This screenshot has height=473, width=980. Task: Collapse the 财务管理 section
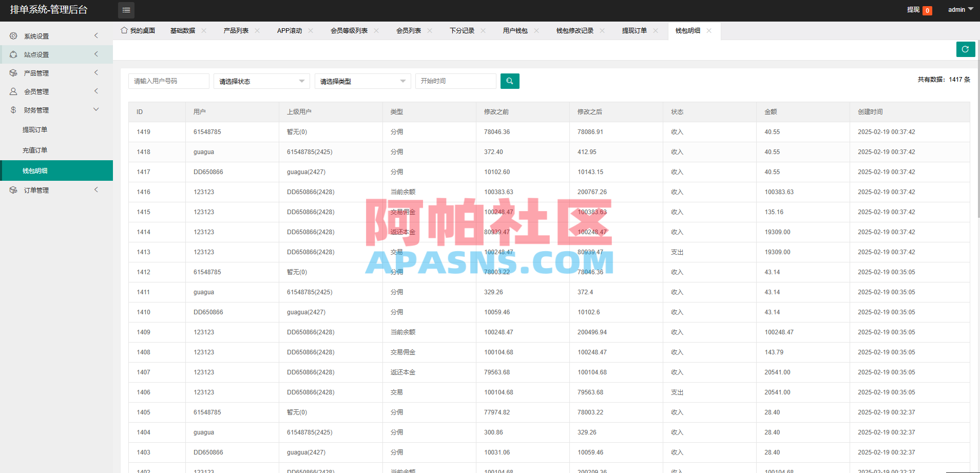tap(96, 109)
